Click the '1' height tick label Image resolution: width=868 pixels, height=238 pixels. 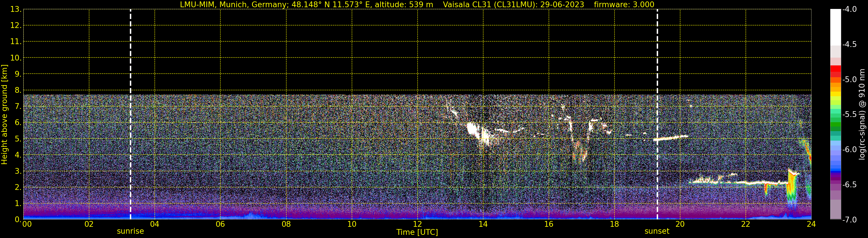pyautogui.click(x=18, y=204)
